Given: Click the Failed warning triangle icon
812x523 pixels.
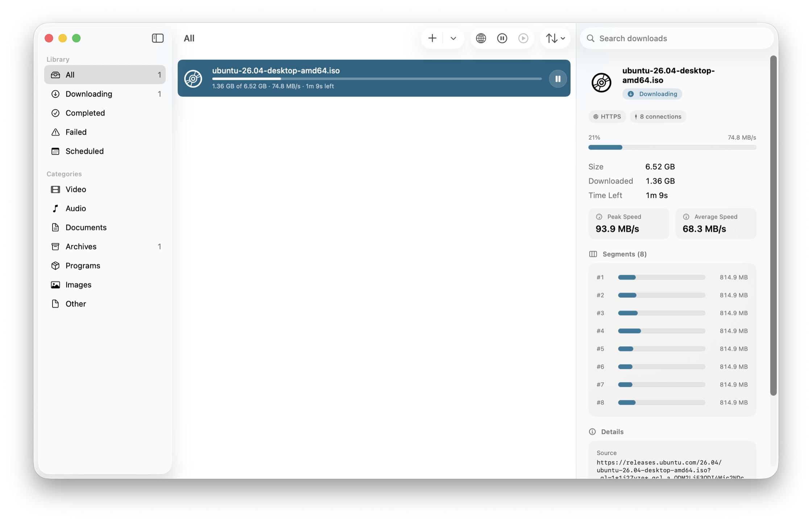Looking at the screenshot, I should (55, 132).
